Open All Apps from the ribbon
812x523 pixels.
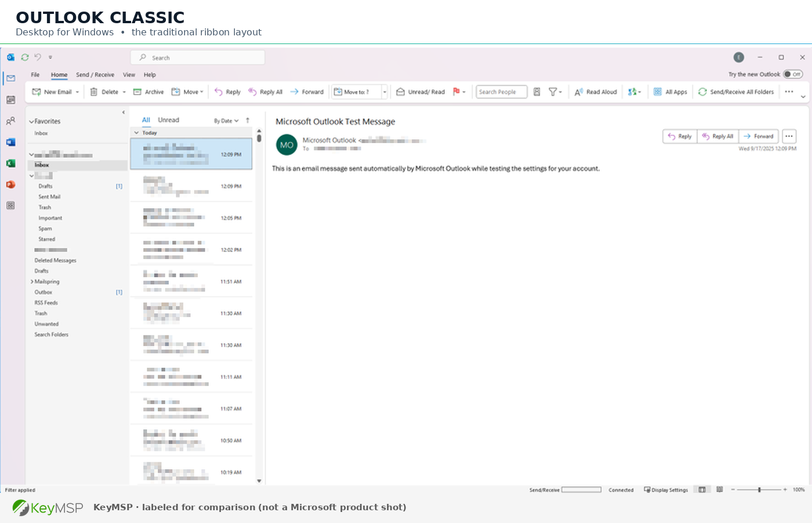pos(670,92)
